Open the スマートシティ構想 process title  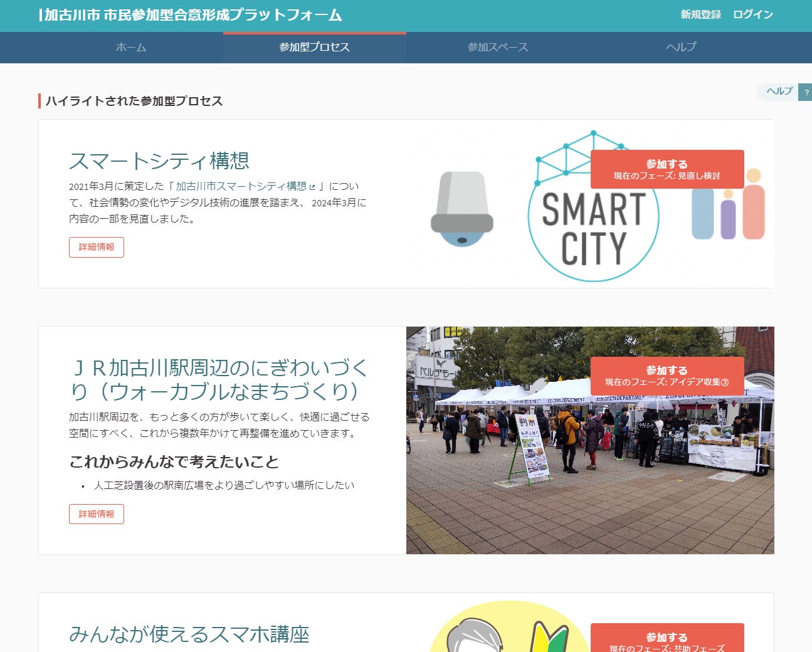pyautogui.click(x=159, y=160)
